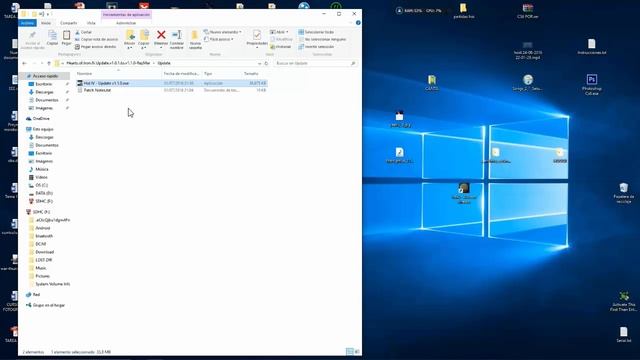The height and width of the screenshot is (360, 640).
Task: Open the Fácil acceso dropdown
Action: coord(219,39)
